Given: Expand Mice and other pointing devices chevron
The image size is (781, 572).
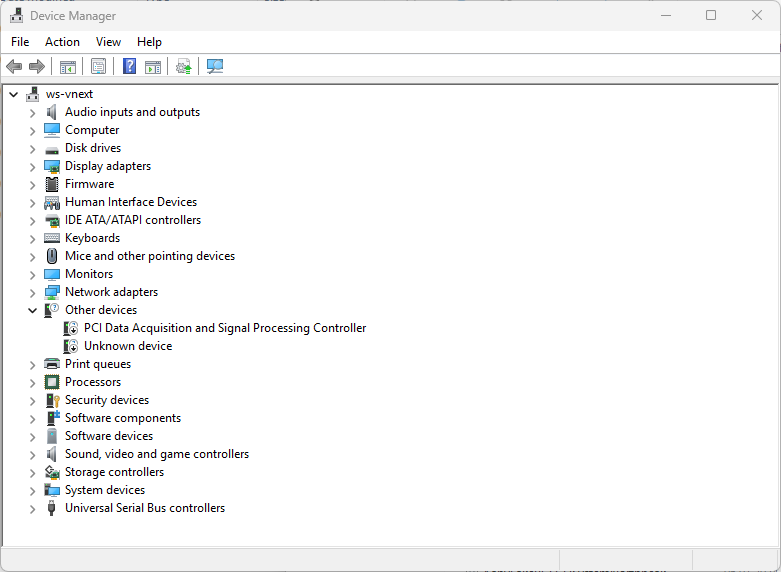Looking at the screenshot, I should [x=32, y=257].
